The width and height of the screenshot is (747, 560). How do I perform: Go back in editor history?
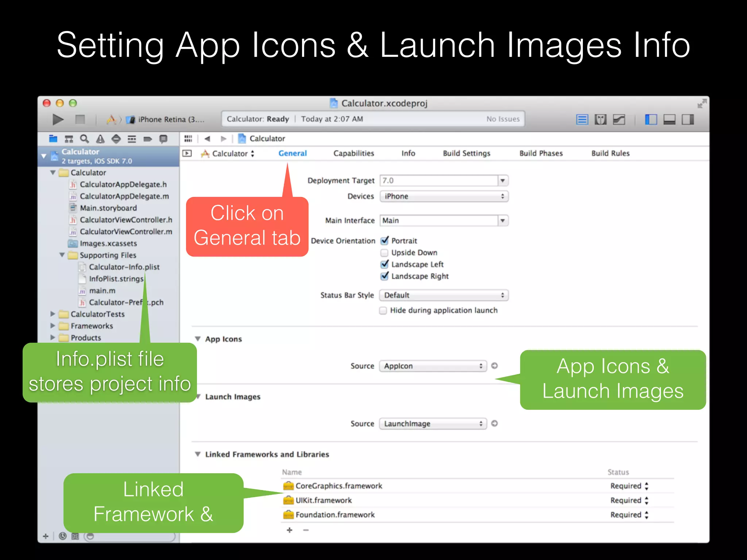[208, 139]
